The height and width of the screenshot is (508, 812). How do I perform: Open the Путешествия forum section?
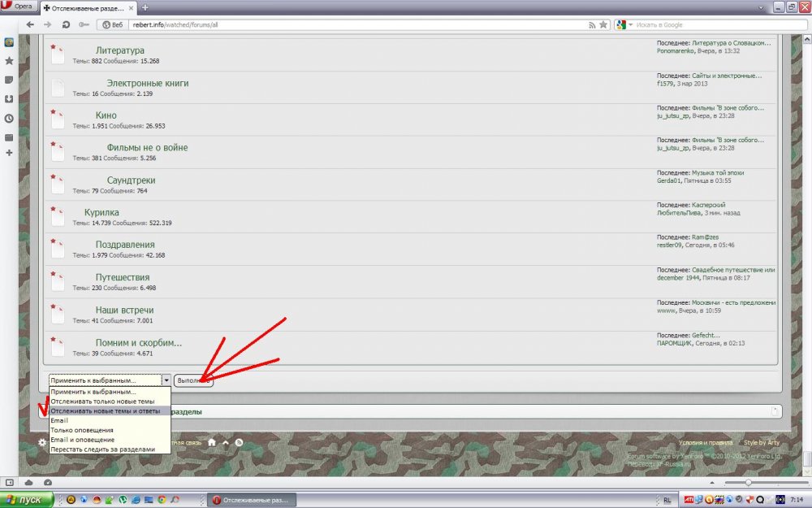pyautogui.click(x=123, y=277)
